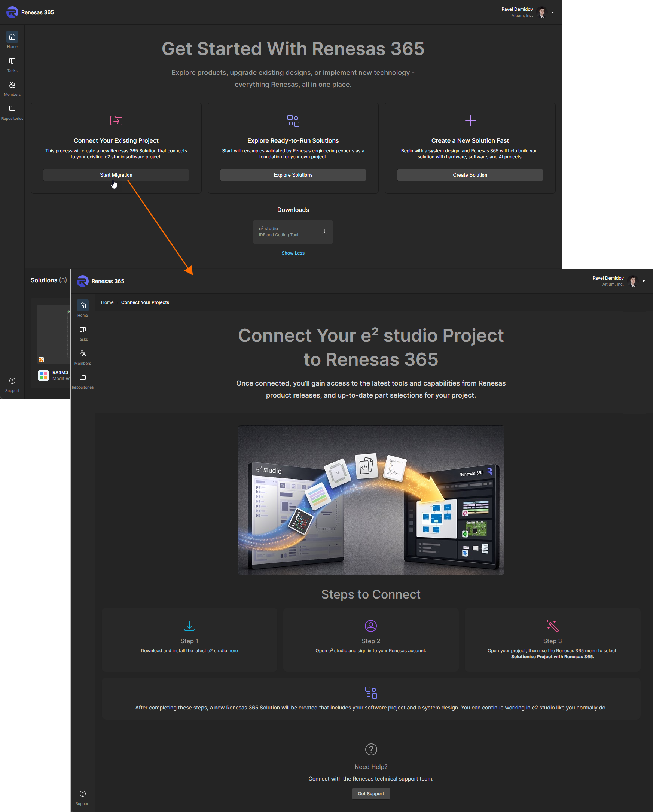Open Tasks in the front window sidebar
The image size is (653, 812).
(82, 333)
